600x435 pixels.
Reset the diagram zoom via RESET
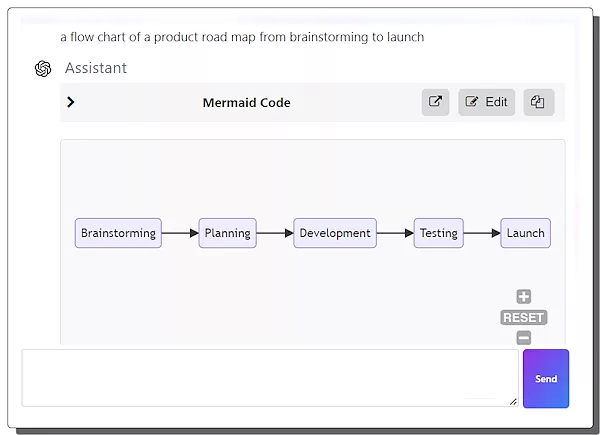pyautogui.click(x=523, y=318)
